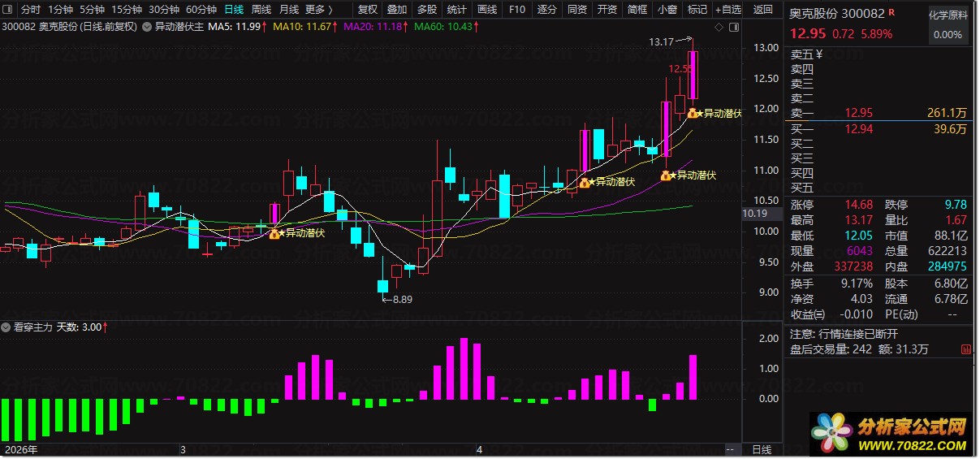Screen dimensions: 980x459
Task: Click the 市值 value 88.1亿
Action: [x=951, y=236]
